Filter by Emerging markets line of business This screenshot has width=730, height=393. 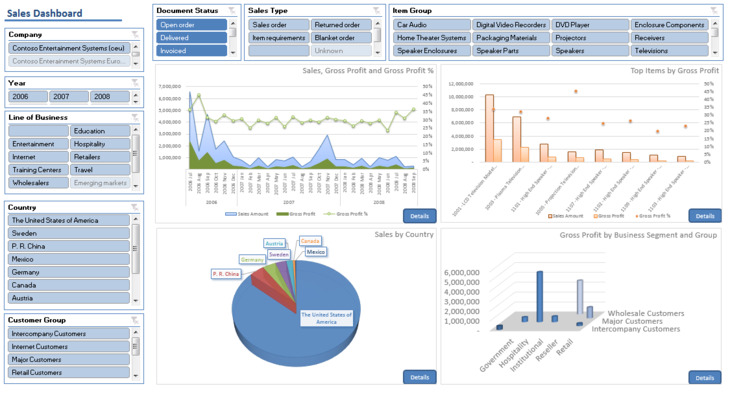(100, 183)
